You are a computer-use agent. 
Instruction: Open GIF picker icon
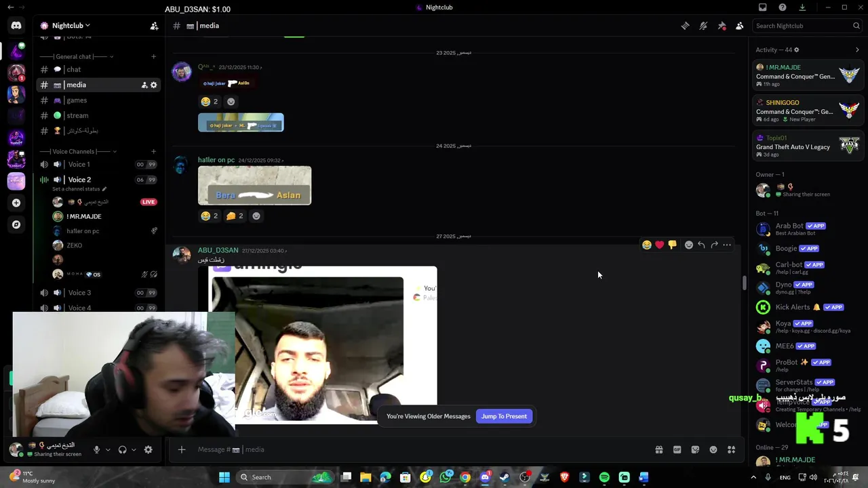point(677,449)
